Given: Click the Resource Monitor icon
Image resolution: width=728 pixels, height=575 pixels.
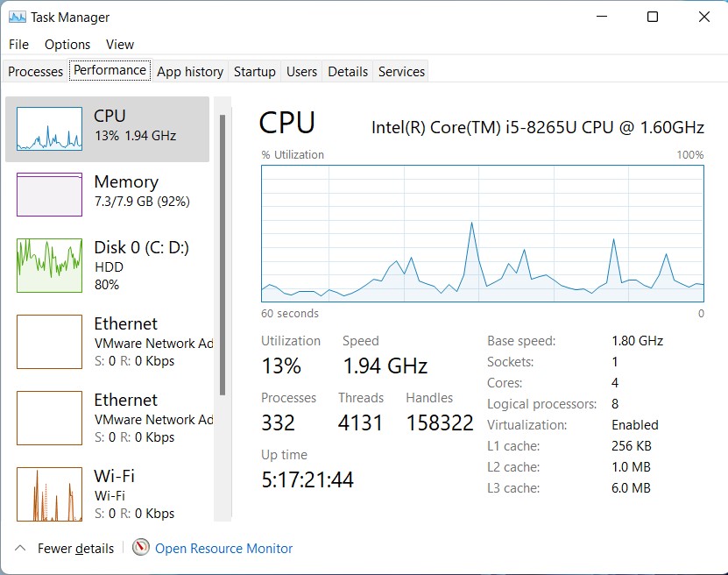Looking at the screenshot, I should 140,548.
